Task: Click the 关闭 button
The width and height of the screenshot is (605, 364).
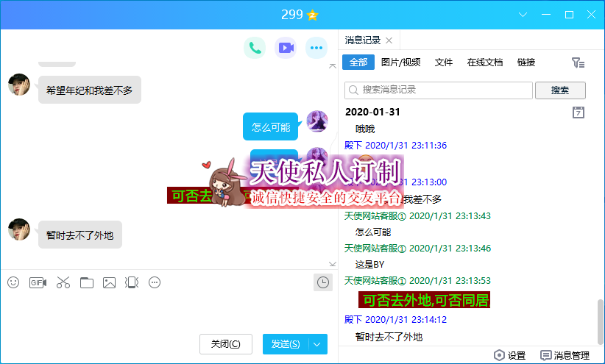Action: pyautogui.click(x=225, y=344)
